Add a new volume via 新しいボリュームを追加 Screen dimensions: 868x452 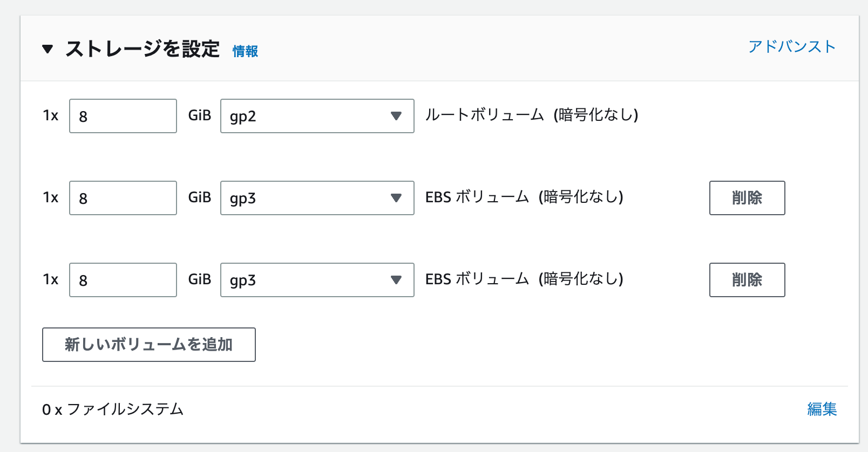click(x=148, y=345)
